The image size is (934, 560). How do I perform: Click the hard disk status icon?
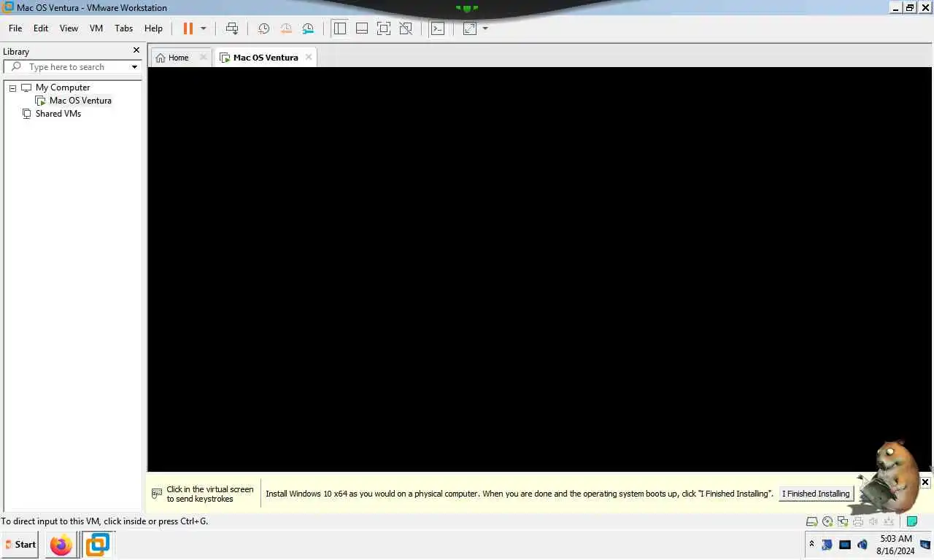tap(811, 521)
